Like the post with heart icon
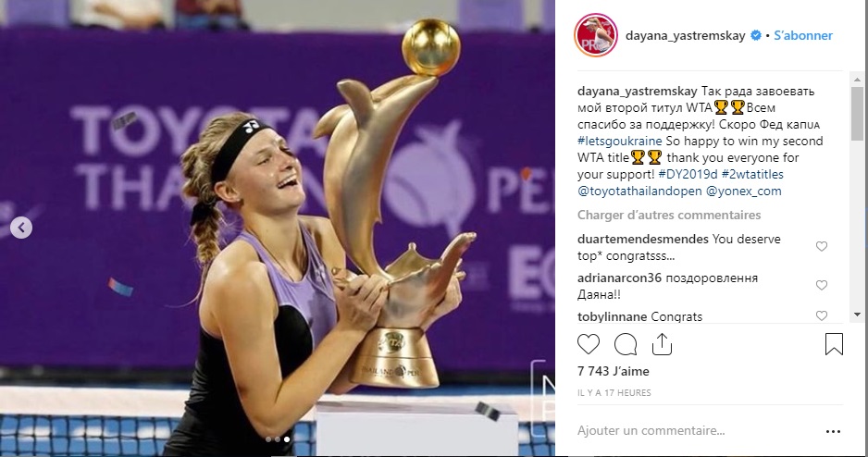The height and width of the screenshot is (457, 868). 589,344
